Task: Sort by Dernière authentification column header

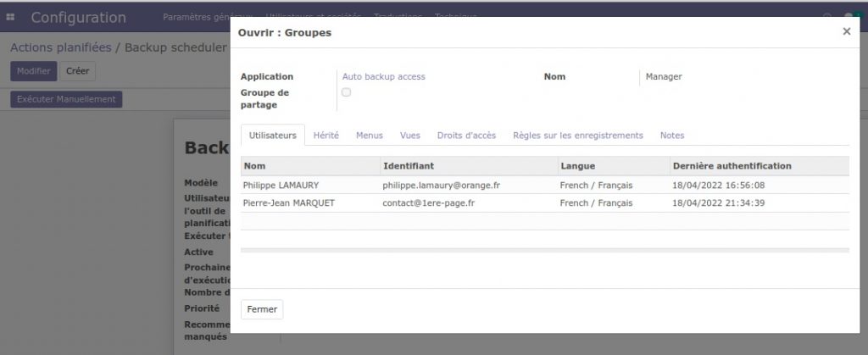Action: [759, 166]
